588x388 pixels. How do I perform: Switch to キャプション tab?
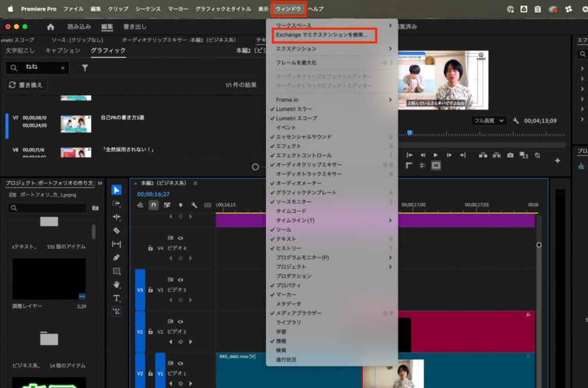click(63, 51)
